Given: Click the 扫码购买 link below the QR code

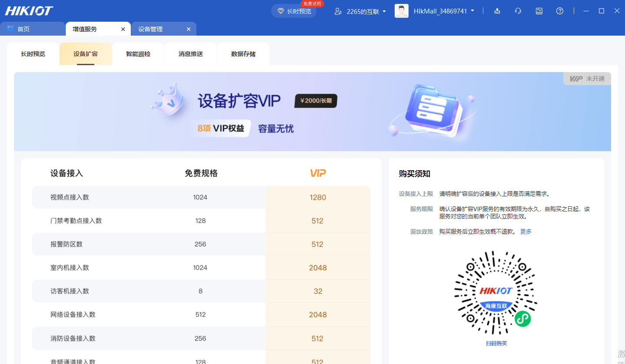Looking at the screenshot, I should [497, 343].
